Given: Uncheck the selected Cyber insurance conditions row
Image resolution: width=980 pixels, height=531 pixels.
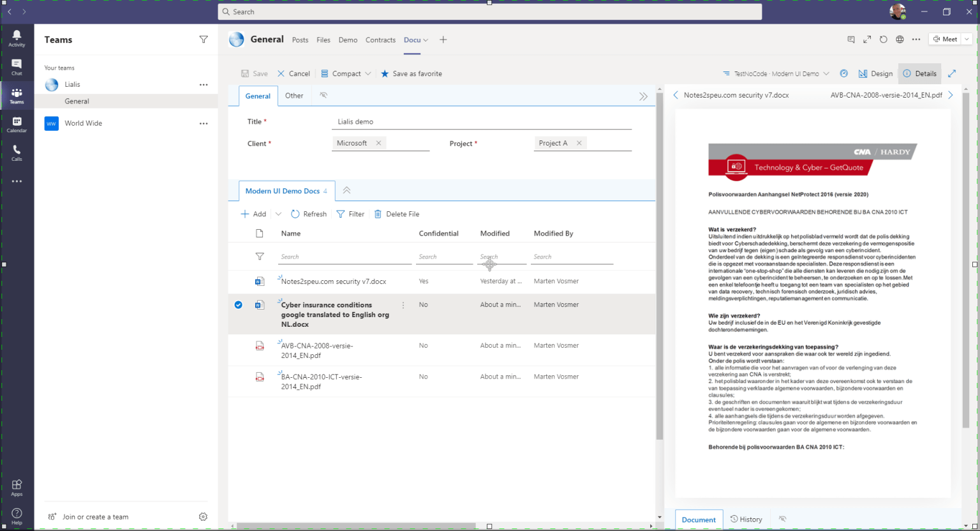Looking at the screenshot, I should [238, 304].
